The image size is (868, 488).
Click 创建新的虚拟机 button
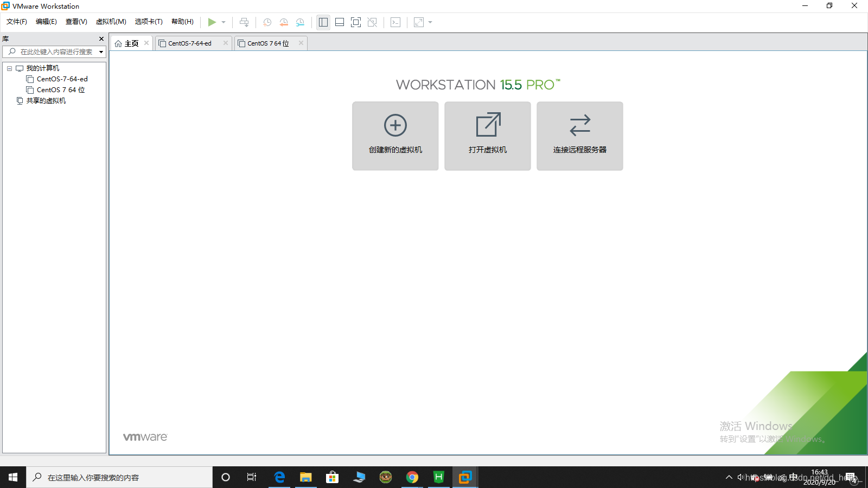point(395,136)
